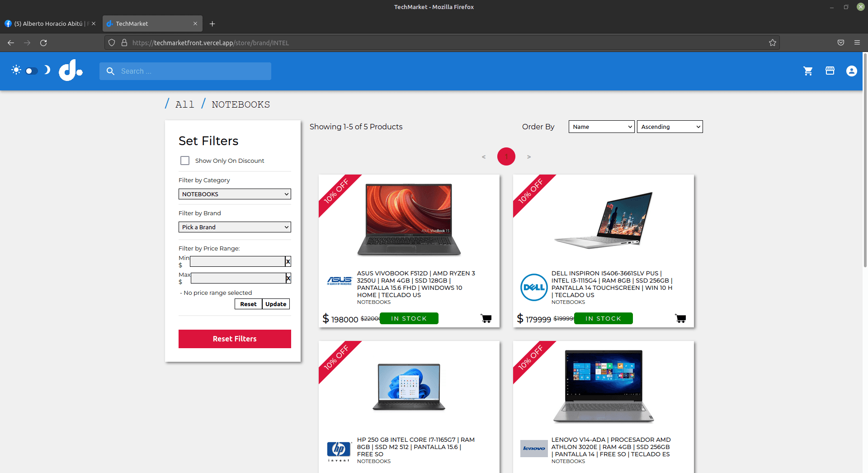
Task: Add Dell Inspiron to cart
Action: (x=680, y=318)
